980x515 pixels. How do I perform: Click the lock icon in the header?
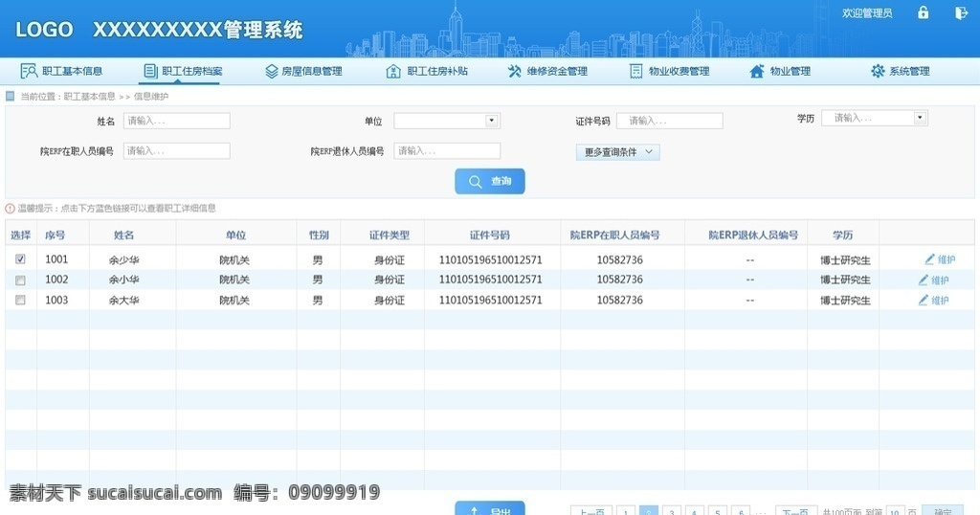(923, 12)
